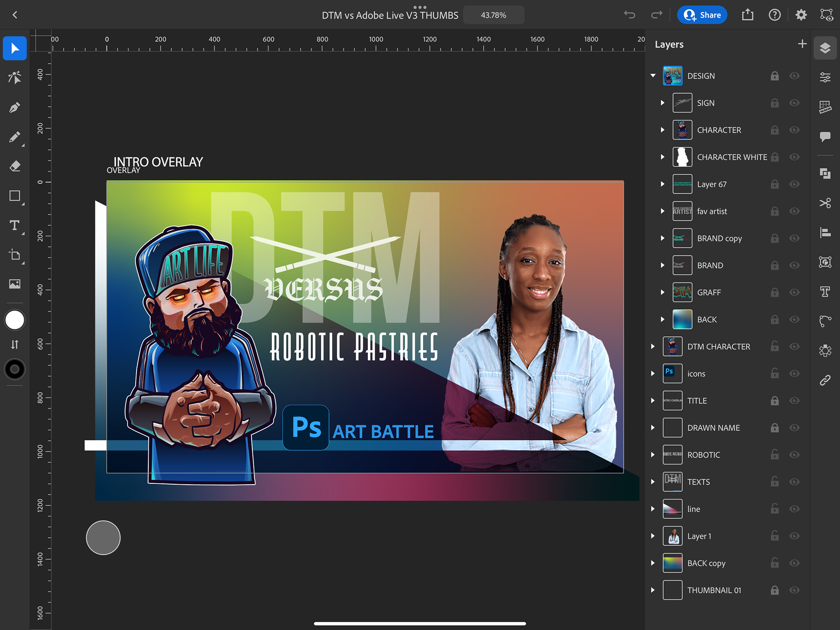This screenshot has width=840, height=630.
Task: Open the foreground white color chip
Action: pyautogui.click(x=15, y=320)
